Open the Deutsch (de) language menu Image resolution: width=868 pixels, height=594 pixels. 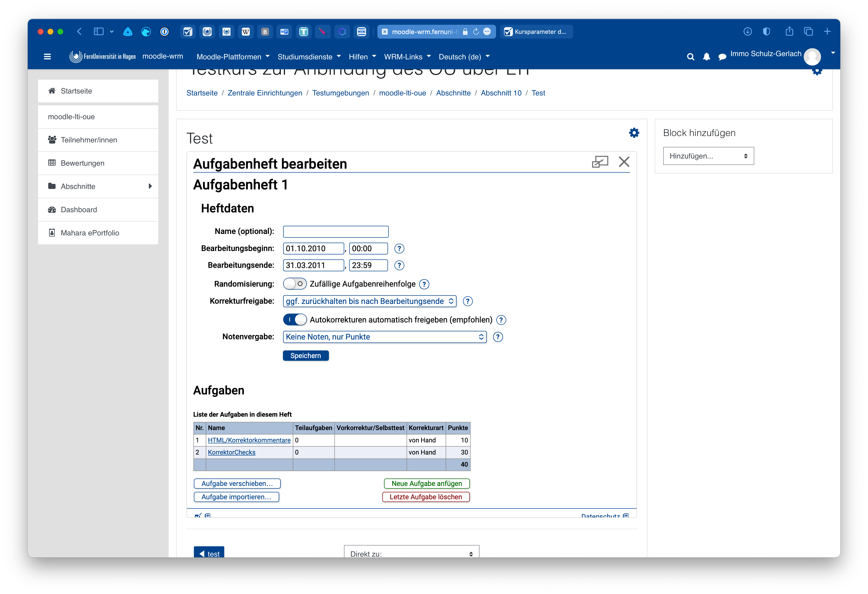pos(464,57)
